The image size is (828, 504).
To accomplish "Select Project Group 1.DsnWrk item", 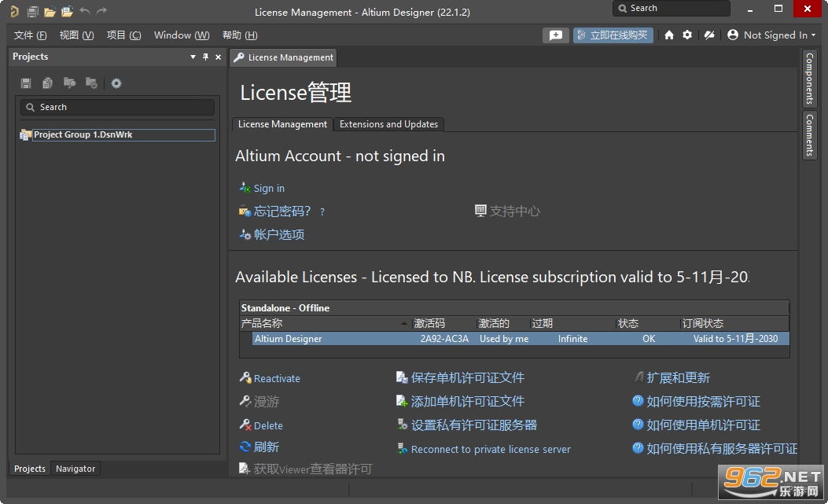I will [x=123, y=134].
